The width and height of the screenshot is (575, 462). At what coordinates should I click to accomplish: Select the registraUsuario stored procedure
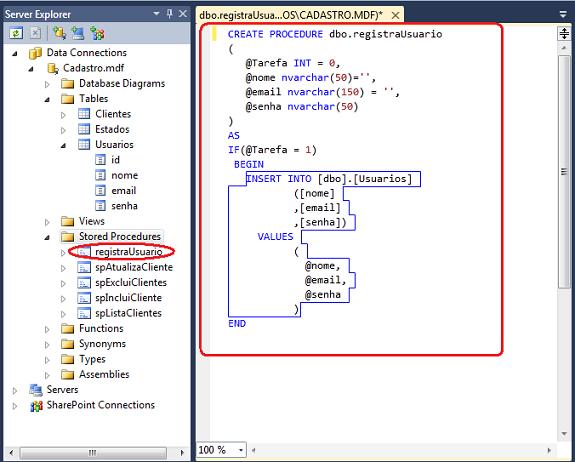tap(128, 252)
